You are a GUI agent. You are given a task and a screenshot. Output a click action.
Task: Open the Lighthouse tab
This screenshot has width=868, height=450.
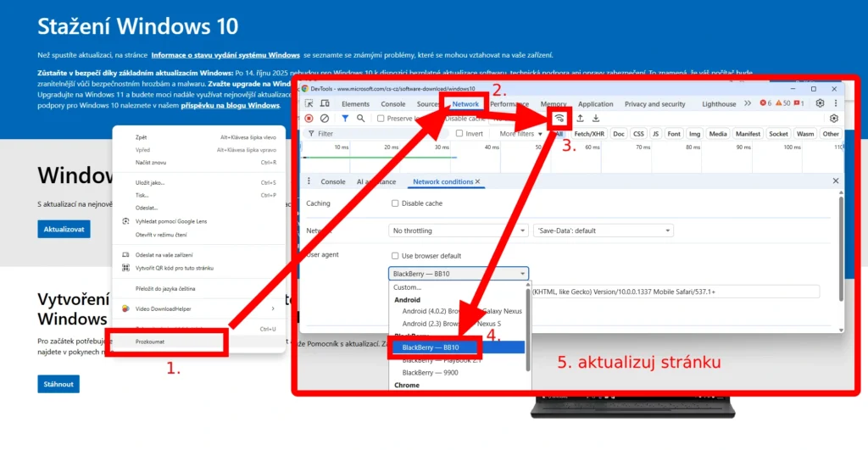[719, 104]
